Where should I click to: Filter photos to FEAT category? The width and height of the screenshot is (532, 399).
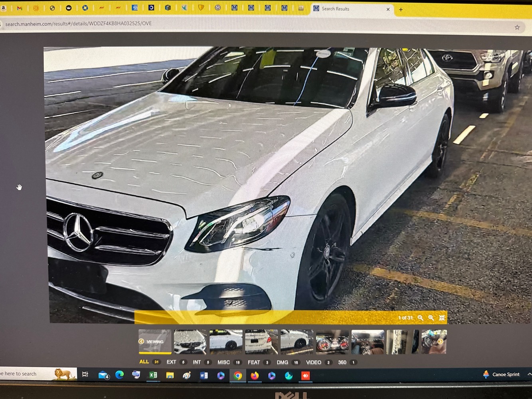[259, 362]
